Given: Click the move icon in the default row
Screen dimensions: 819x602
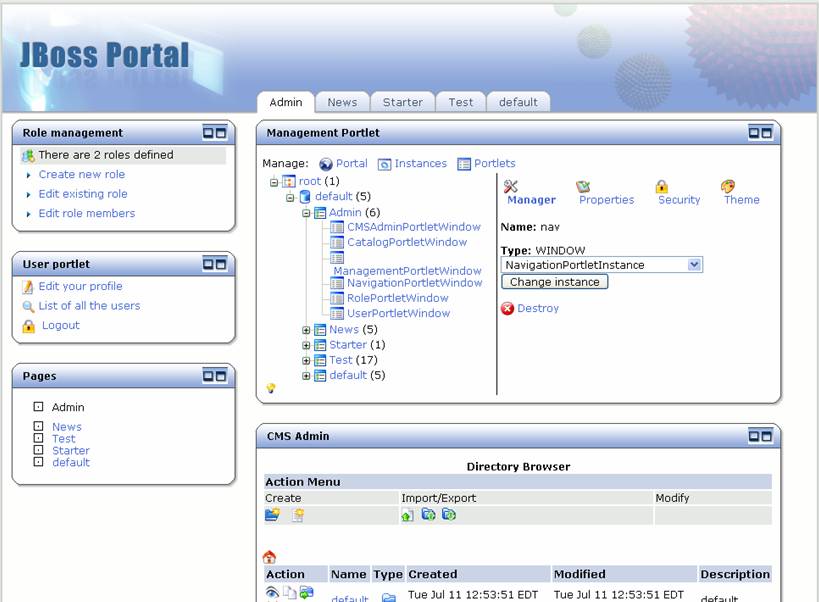Looking at the screenshot, I should coord(307,592).
